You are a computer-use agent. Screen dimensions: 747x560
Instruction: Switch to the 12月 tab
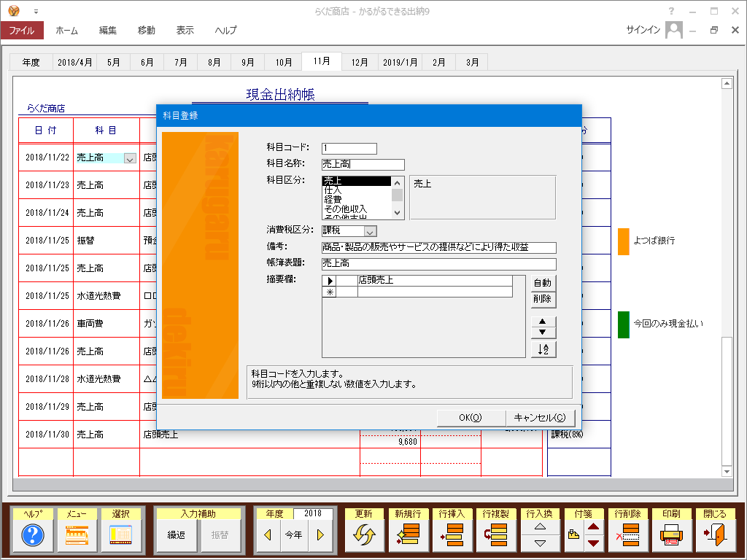point(360,63)
